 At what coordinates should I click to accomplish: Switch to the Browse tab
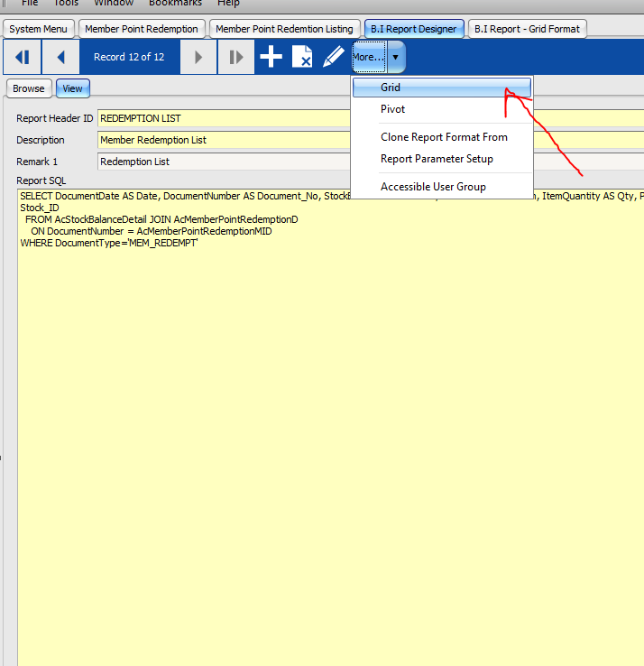(28, 88)
